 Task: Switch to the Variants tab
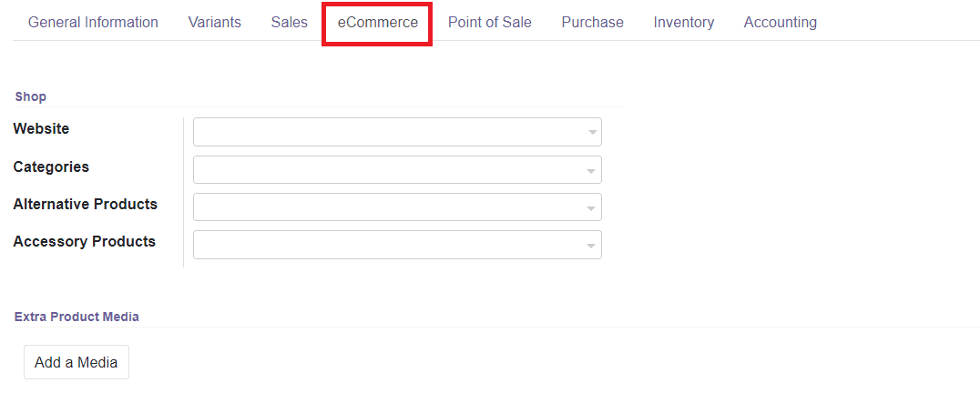tap(214, 23)
